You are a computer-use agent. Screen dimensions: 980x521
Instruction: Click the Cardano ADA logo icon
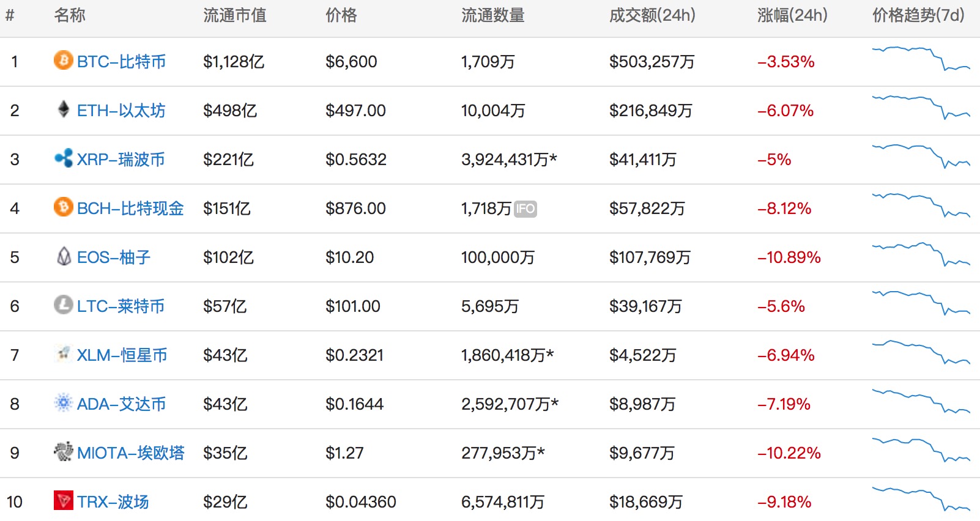click(64, 402)
